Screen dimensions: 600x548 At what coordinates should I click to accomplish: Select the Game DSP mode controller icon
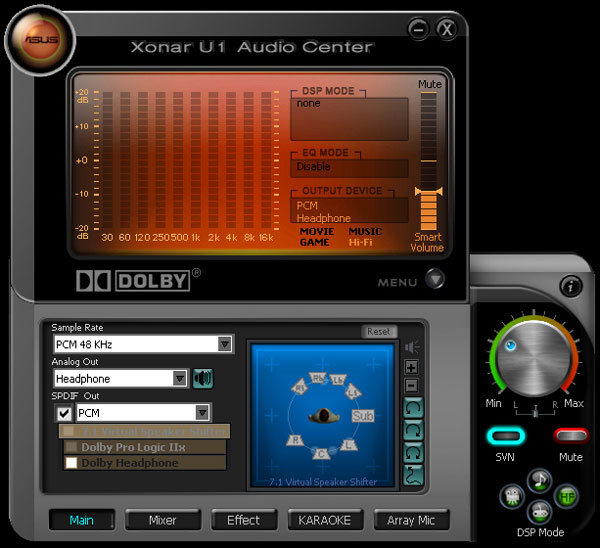click(539, 512)
